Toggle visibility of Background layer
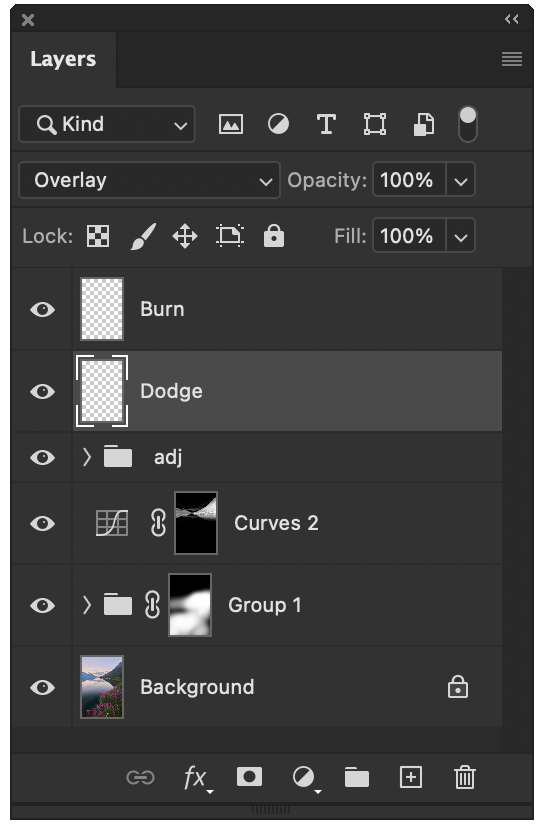The width and height of the screenshot is (544, 834). tap(43, 687)
